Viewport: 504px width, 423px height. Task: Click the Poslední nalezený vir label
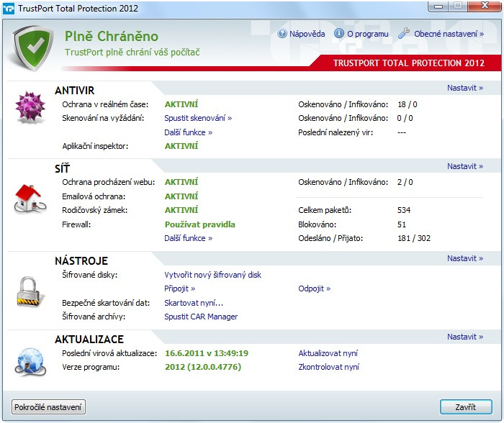(336, 132)
